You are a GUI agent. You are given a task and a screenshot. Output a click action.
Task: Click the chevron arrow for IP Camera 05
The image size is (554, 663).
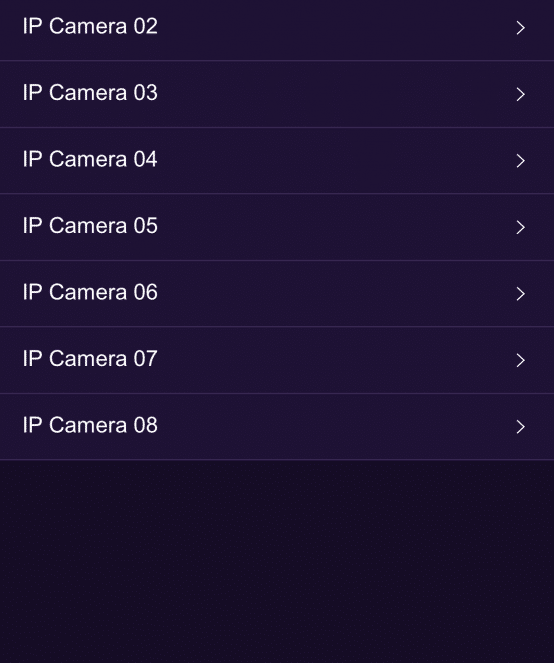(x=521, y=227)
